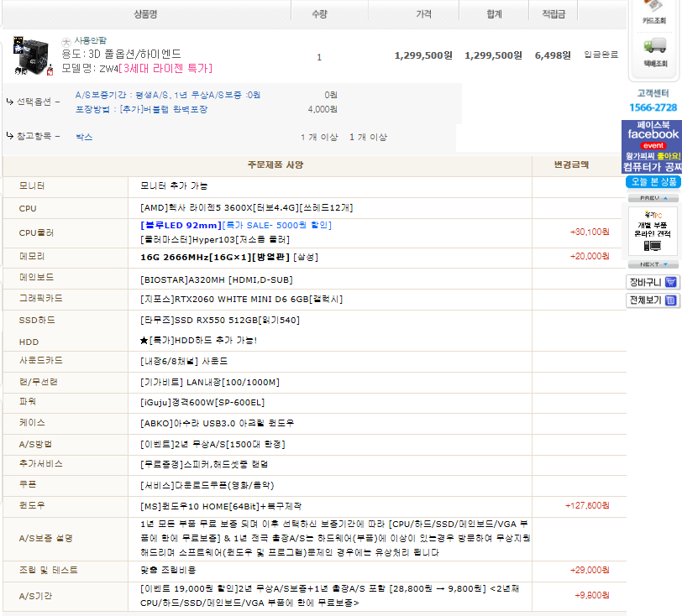Click the 16G 2666MHz memory spec
682x616 pixels.
[x=229, y=258]
